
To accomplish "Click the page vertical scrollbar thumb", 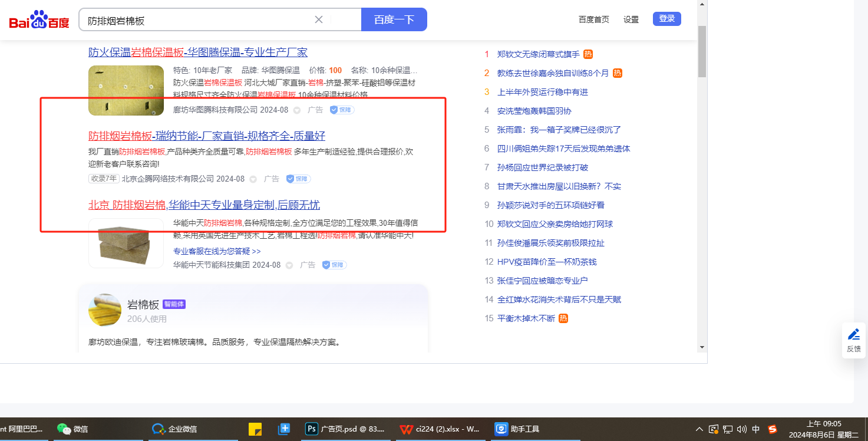I will (701, 51).
